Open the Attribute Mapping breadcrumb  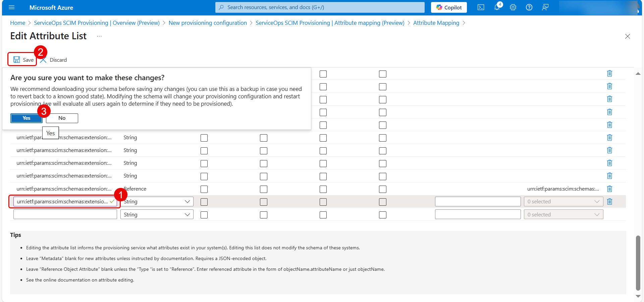pos(436,23)
